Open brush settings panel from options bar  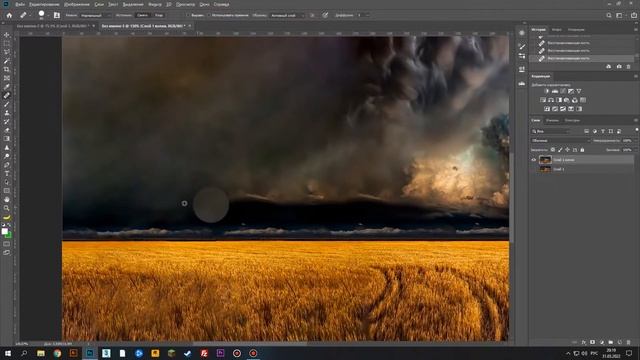57,15
